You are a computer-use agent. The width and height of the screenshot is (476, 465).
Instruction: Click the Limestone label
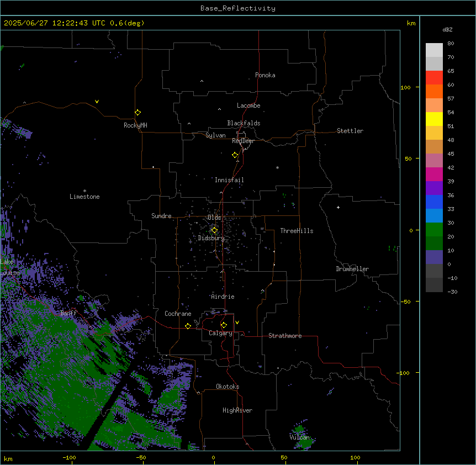84,197
